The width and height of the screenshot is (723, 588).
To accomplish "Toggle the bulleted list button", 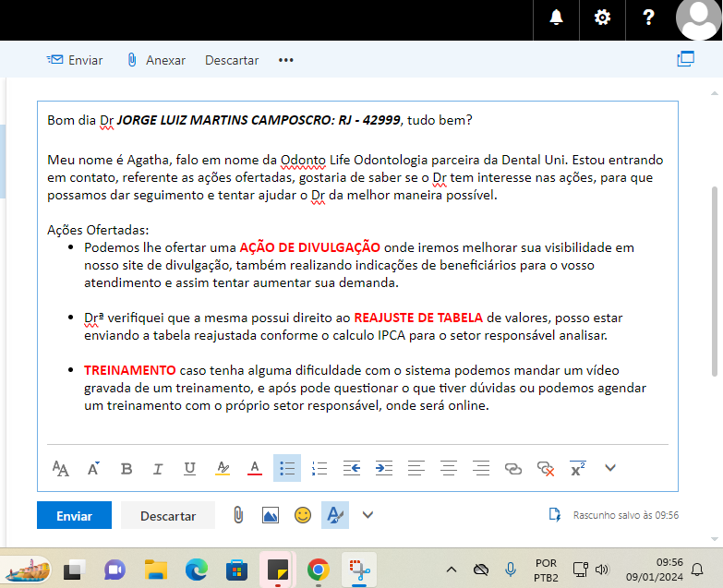I will click(x=286, y=469).
